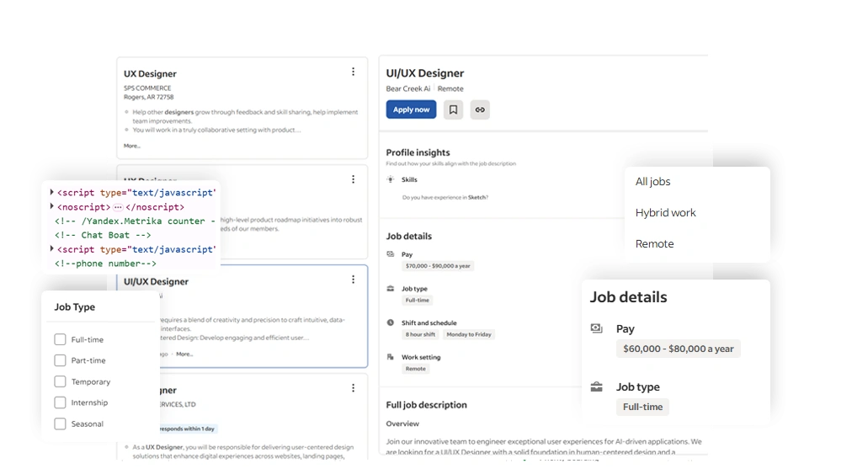Expand the noscript node in code panel
The width and height of the screenshot is (868, 469).
coord(51,206)
